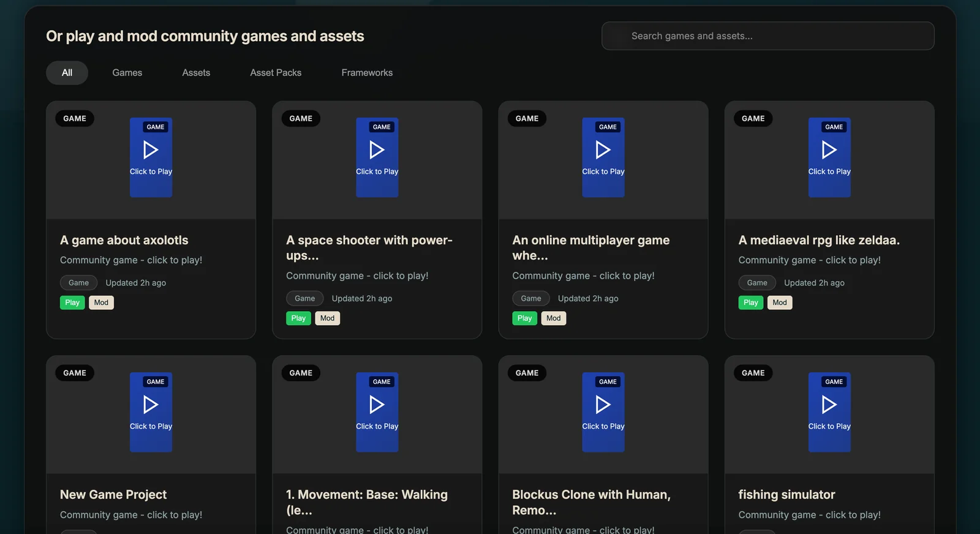Mod the online multiplayer game

click(x=554, y=318)
